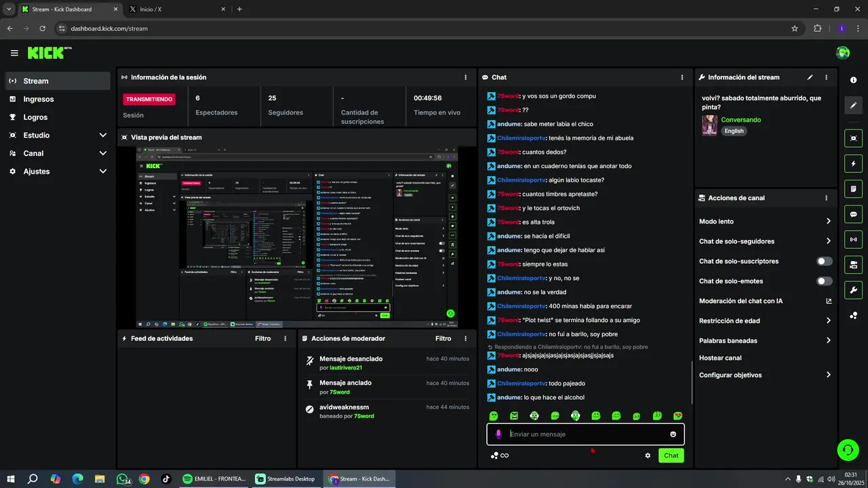Open the info icon in right sidebar
Viewport: 868px width, 488px height.
(853, 80)
